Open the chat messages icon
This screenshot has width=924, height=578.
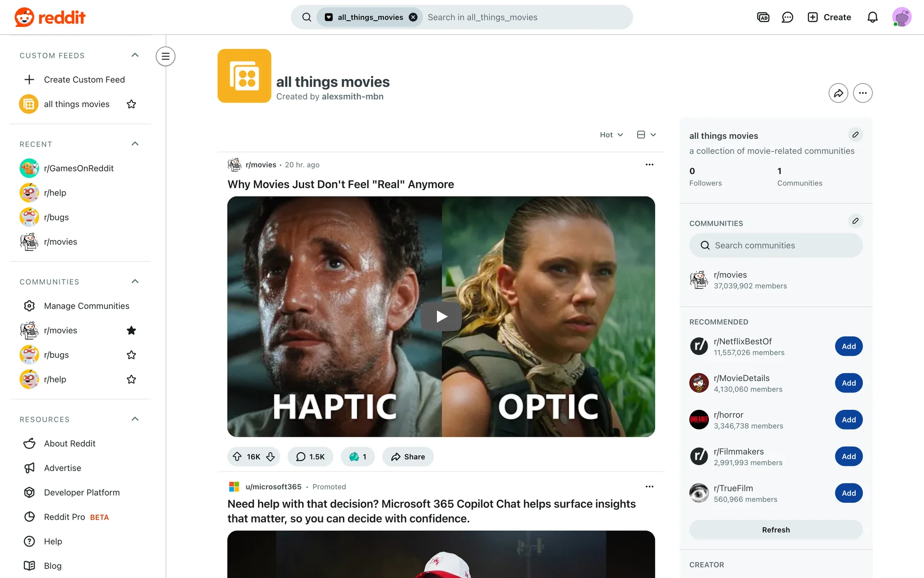[787, 17]
